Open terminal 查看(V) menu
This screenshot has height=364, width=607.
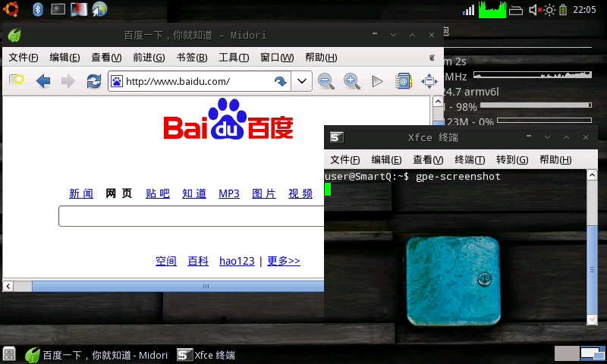coord(428,160)
